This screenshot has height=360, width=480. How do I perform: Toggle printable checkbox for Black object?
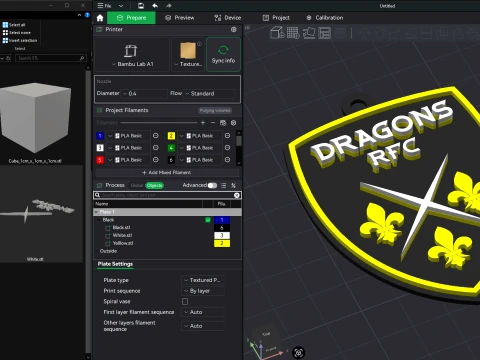[x=208, y=220]
